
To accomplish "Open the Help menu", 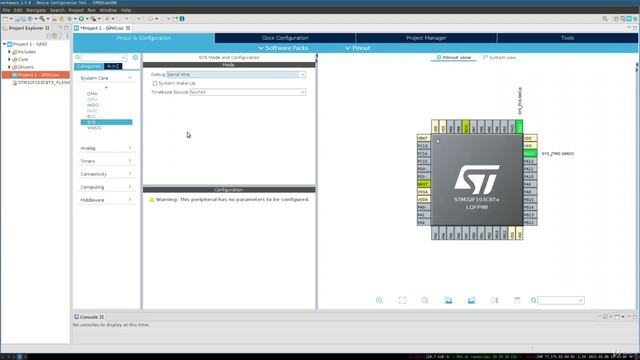I will click(126, 10).
